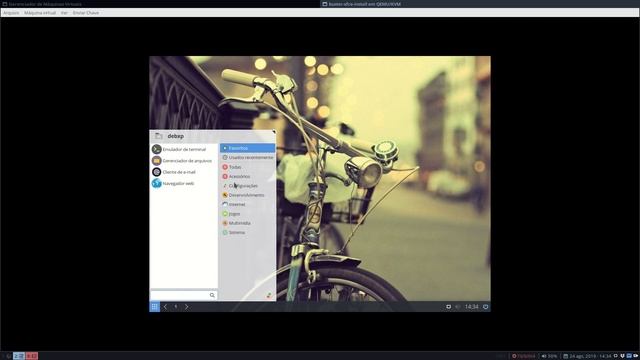Click the host date and time
This screenshot has width=640, height=360.
click(x=588, y=356)
